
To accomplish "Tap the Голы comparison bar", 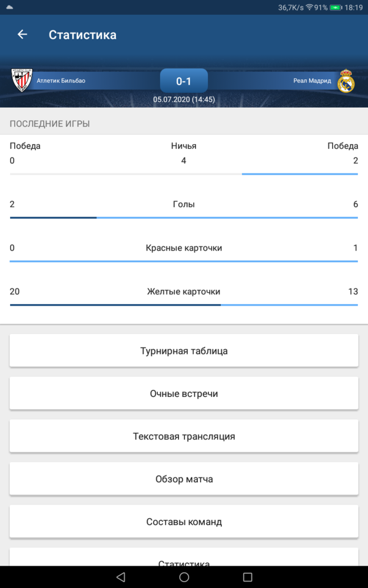I will (x=184, y=218).
